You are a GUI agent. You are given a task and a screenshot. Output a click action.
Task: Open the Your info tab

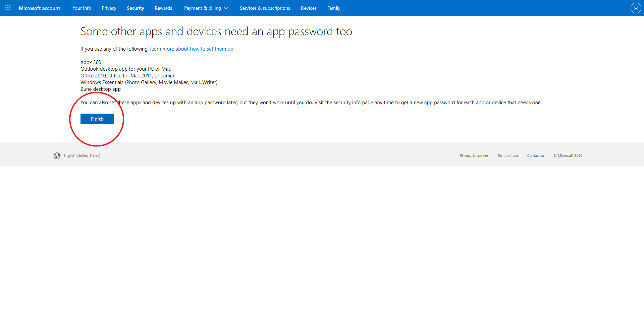click(x=82, y=8)
